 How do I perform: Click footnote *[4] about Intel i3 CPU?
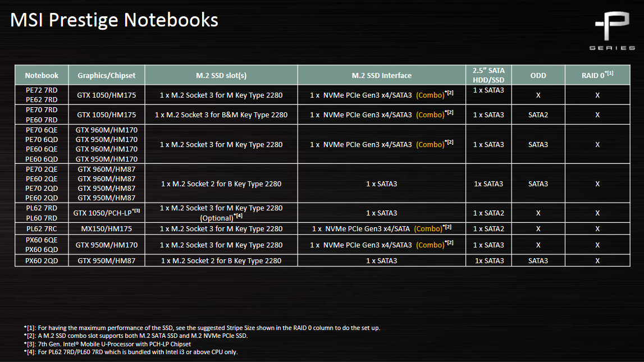[x=131, y=352]
